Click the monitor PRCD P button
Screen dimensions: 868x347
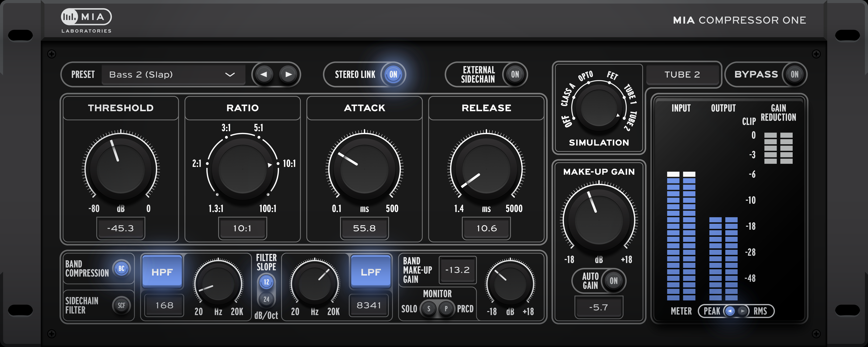pos(446,309)
